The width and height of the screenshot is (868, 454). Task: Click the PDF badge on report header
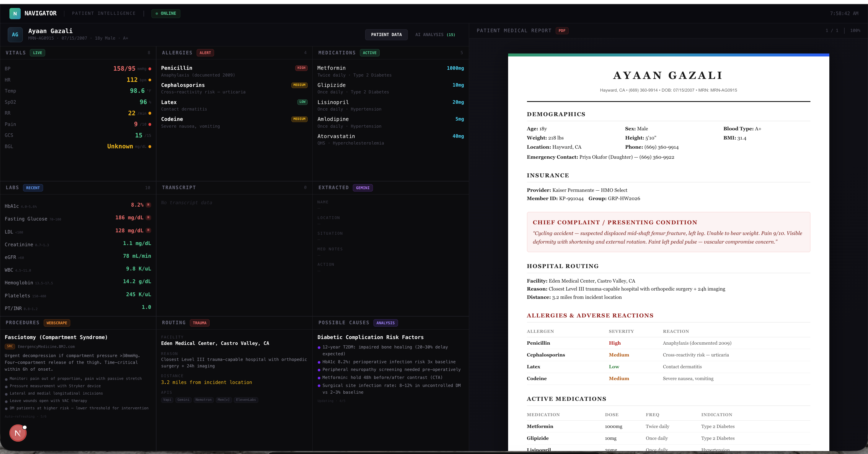[562, 31]
